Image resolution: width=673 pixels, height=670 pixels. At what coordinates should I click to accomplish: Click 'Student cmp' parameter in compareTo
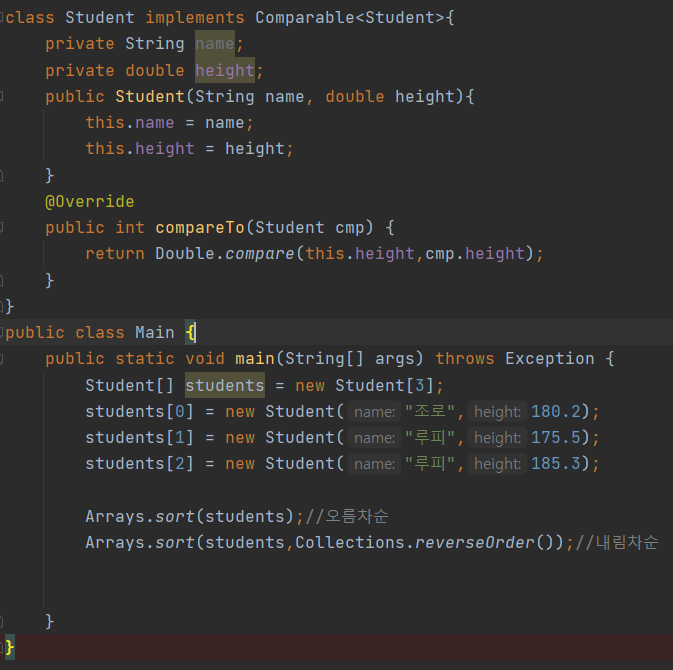pyautogui.click(x=309, y=227)
